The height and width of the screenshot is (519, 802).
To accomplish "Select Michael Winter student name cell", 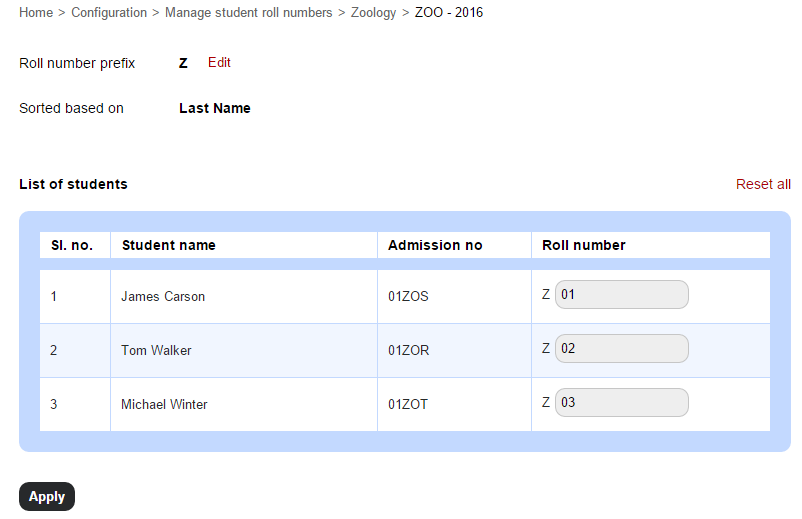I will pos(244,404).
